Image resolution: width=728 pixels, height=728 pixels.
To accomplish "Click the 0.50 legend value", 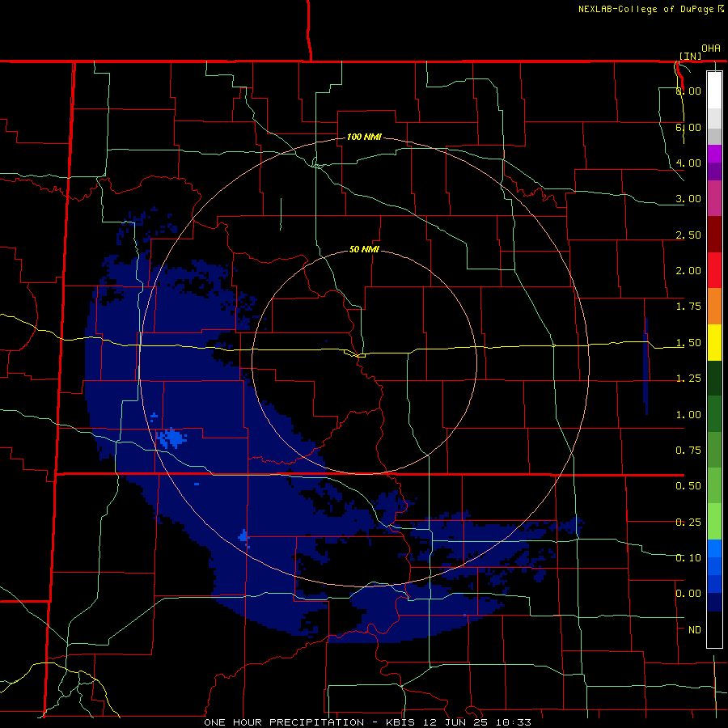I will [x=688, y=486].
